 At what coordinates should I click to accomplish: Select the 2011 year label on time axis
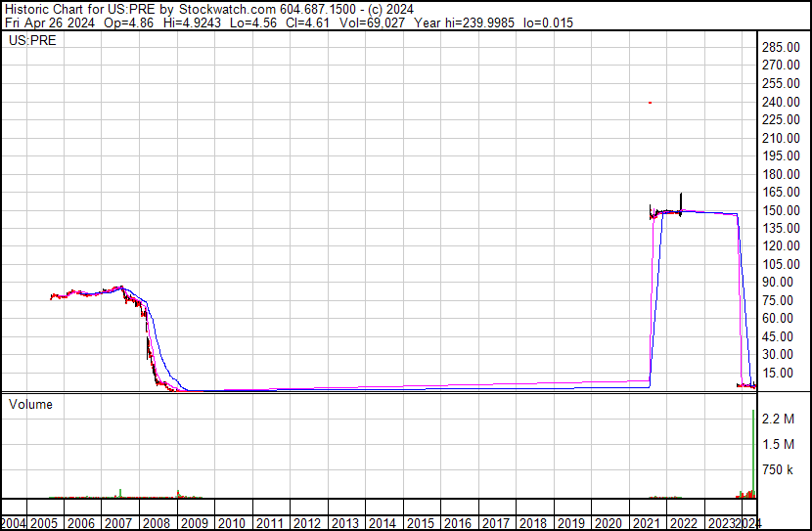[269, 523]
